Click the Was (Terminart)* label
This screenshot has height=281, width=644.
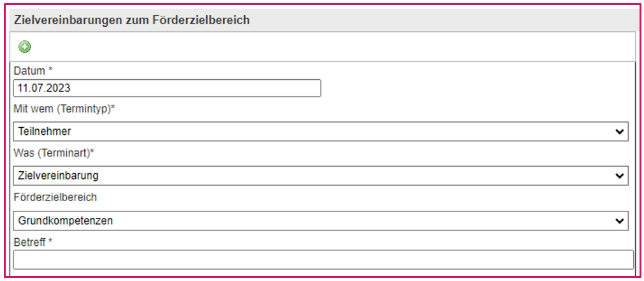[x=54, y=153]
